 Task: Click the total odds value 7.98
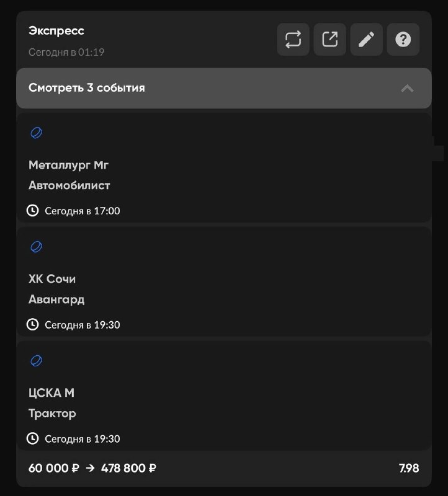(408, 468)
